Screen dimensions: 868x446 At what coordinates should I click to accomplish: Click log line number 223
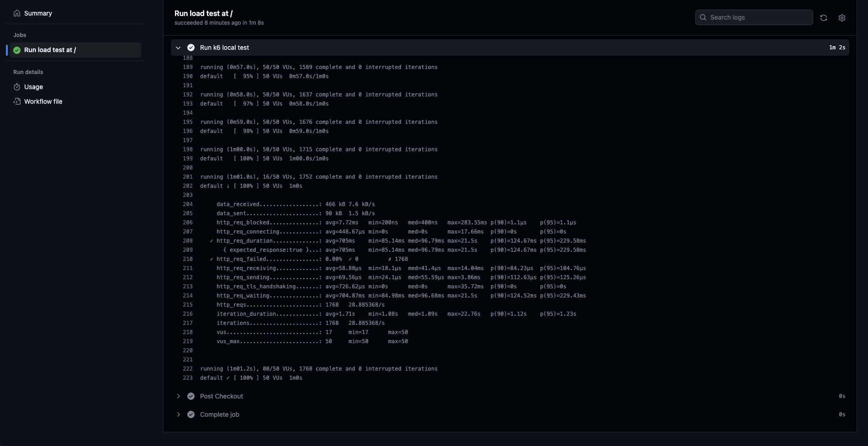click(188, 378)
